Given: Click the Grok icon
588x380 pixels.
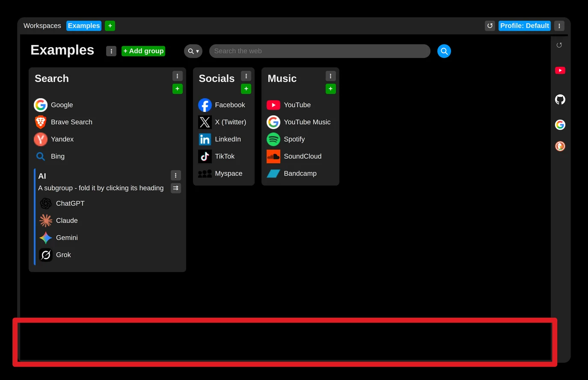Looking at the screenshot, I should [x=46, y=255].
